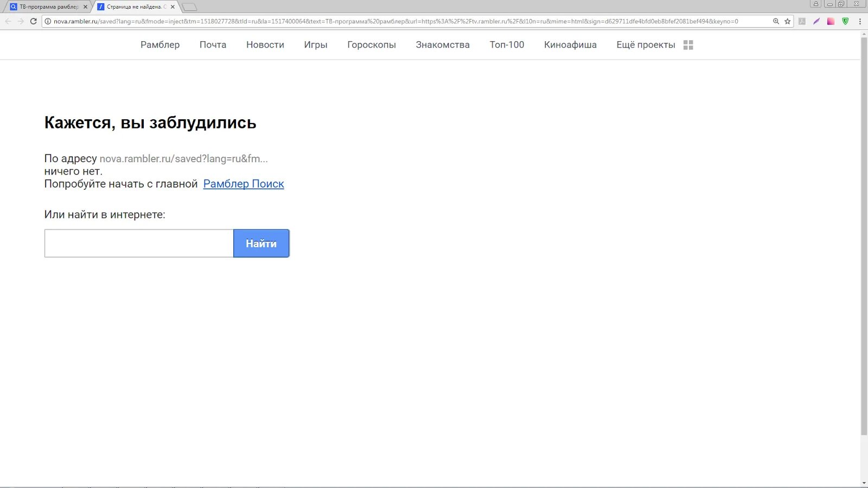This screenshot has height=488, width=868.
Task: Go to Новости in the navigation bar
Action: pos(265,45)
